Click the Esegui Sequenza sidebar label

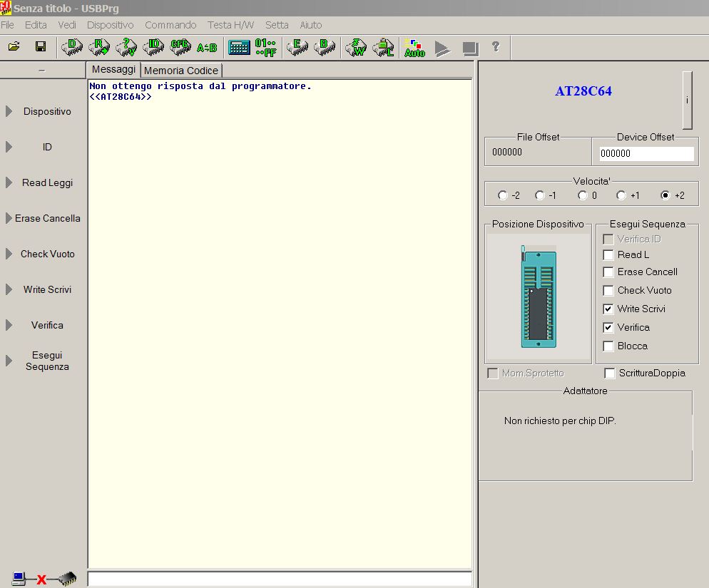coord(47,361)
